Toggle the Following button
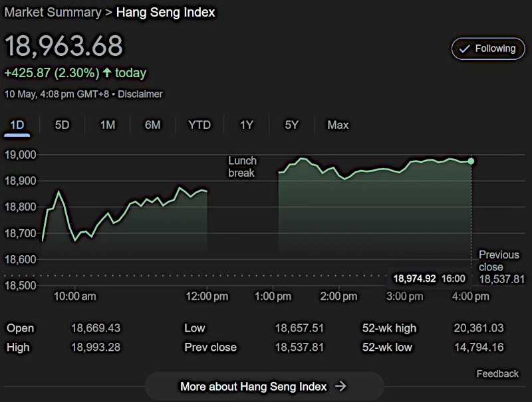This screenshot has width=532, height=402. 488,49
